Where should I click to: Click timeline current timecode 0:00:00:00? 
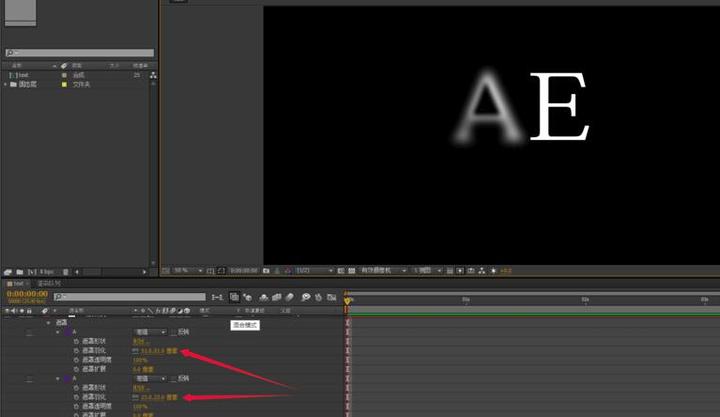(x=27, y=293)
